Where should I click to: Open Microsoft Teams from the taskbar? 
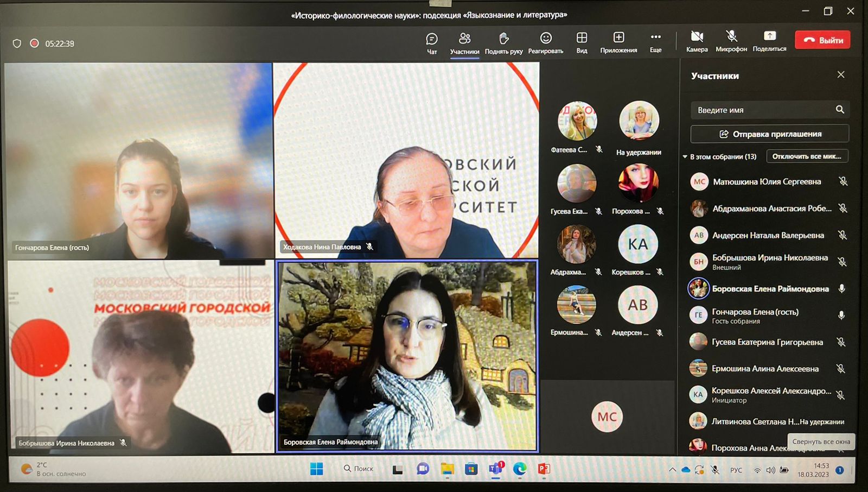coord(495,469)
